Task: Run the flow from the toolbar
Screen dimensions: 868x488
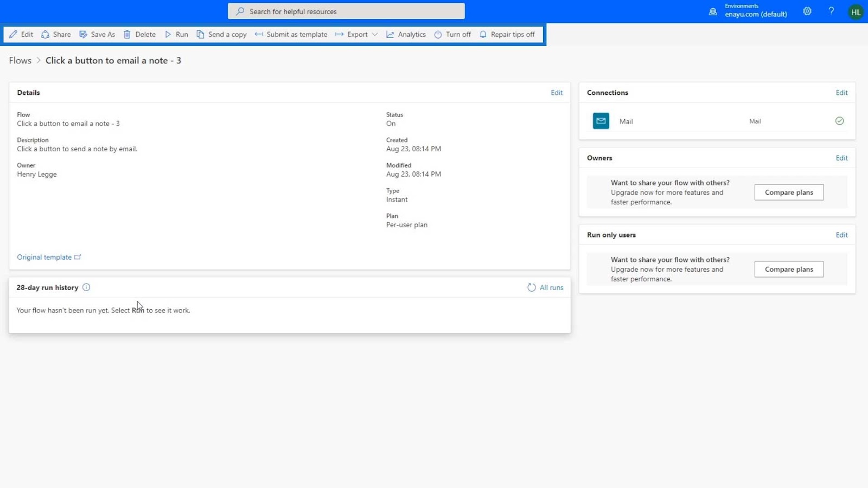Action: pos(176,34)
